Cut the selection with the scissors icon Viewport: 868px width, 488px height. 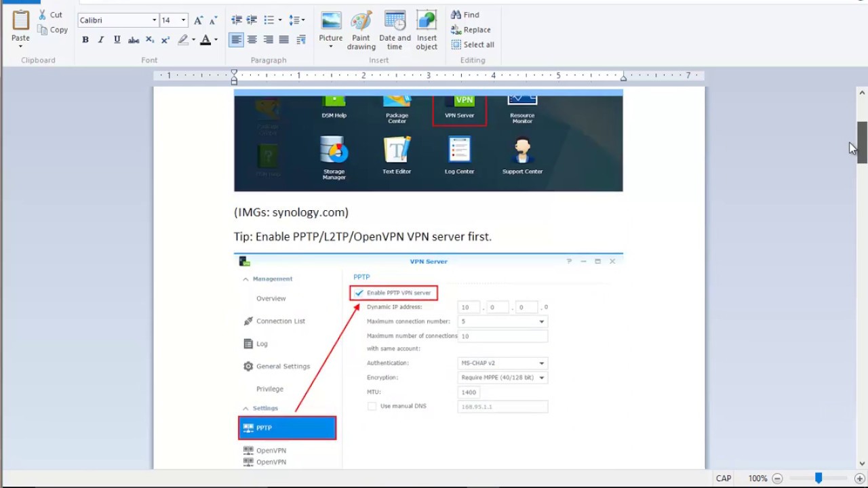(x=50, y=14)
